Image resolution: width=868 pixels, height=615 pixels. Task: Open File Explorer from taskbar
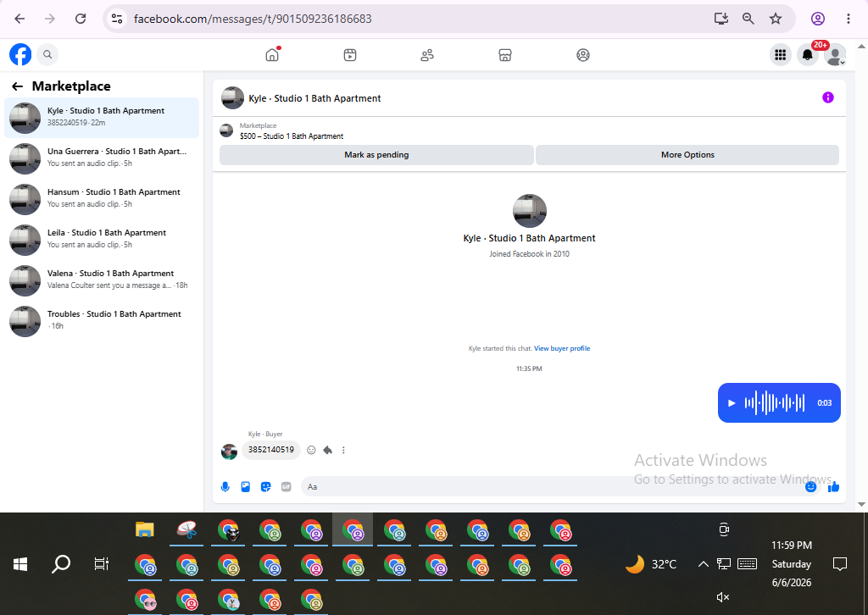[144, 529]
